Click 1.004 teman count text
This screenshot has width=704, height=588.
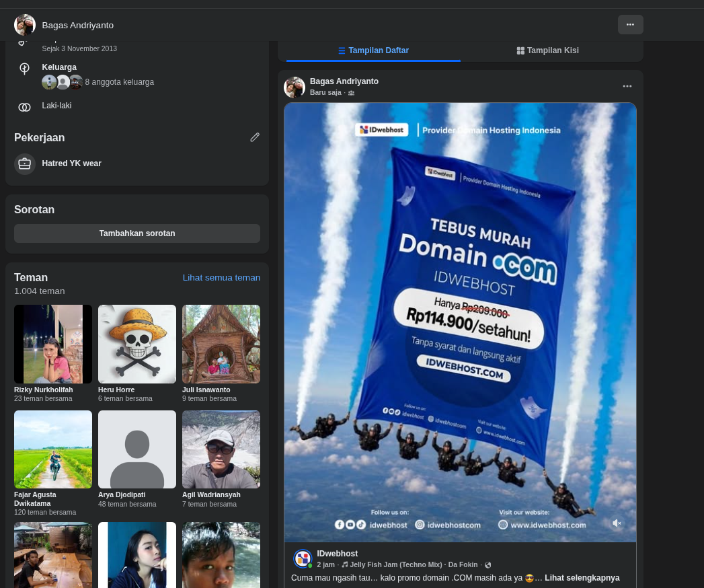pyautogui.click(x=40, y=291)
